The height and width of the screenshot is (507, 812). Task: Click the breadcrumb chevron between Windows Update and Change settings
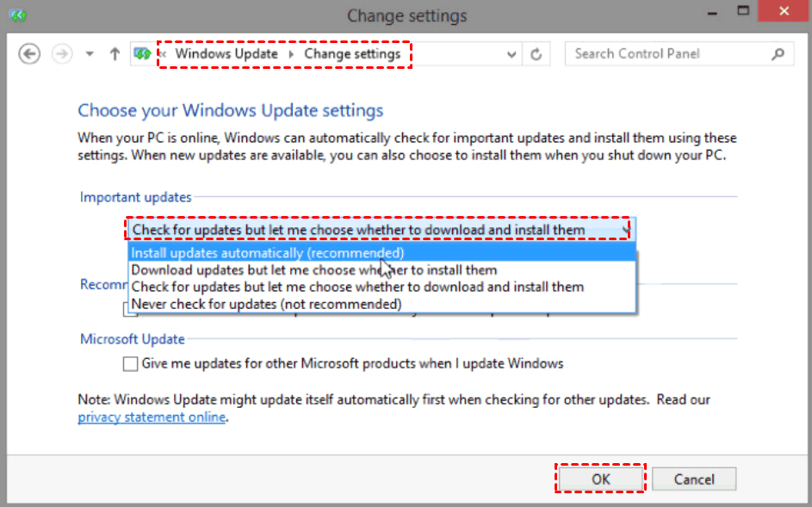(x=291, y=54)
